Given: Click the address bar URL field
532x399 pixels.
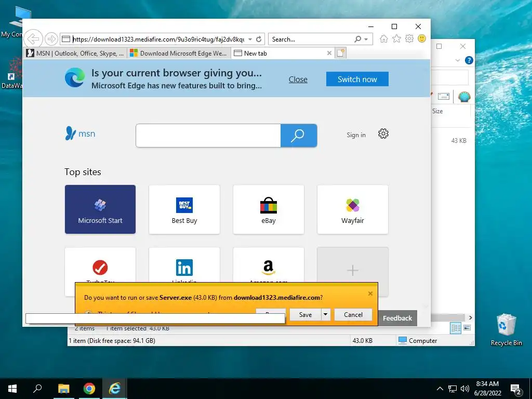Looking at the screenshot, I should click(x=158, y=39).
